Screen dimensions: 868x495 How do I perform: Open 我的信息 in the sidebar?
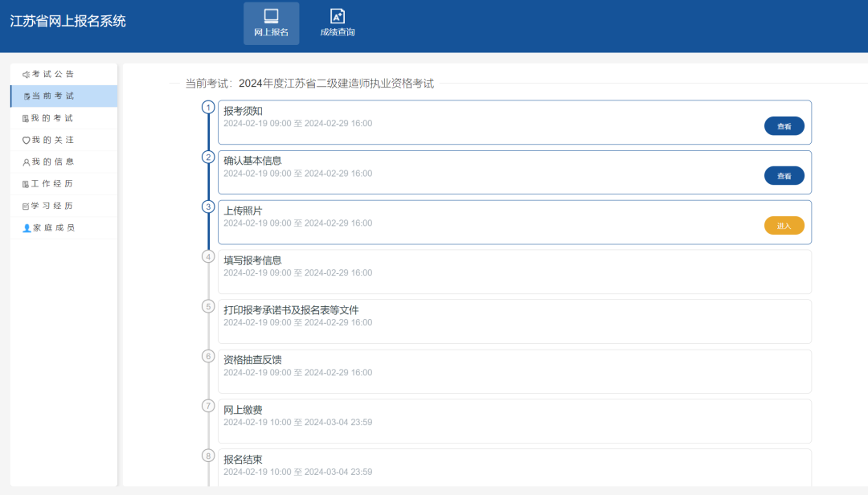click(x=63, y=162)
